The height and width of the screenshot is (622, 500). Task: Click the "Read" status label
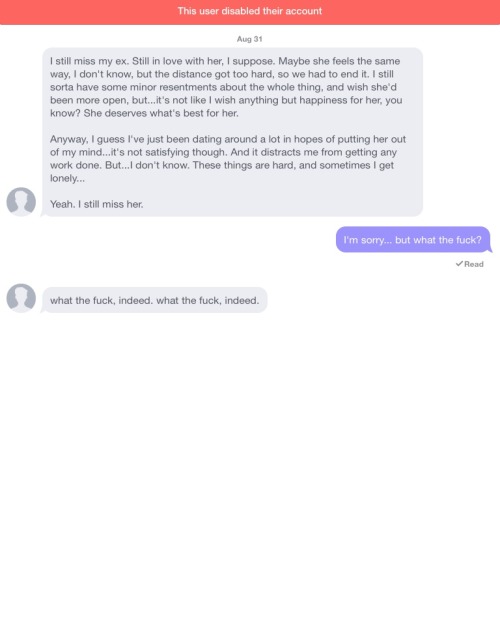point(474,264)
